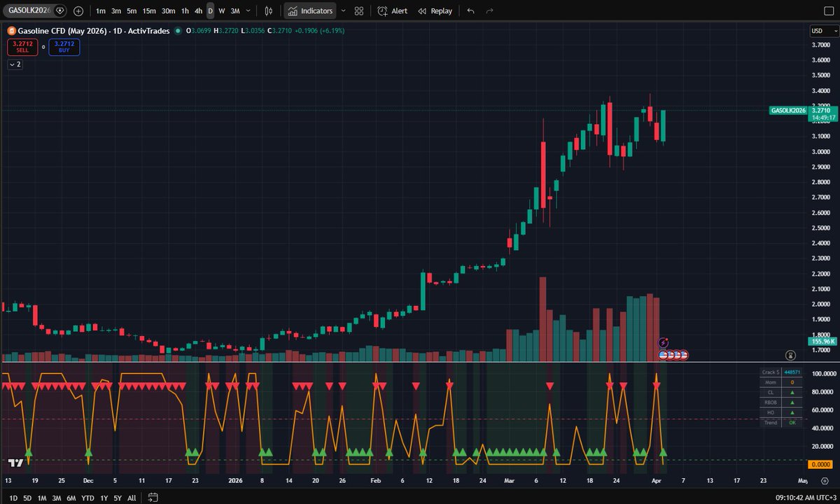Click the Crack $ value 448571
The image size is (840, 504).
792,372
